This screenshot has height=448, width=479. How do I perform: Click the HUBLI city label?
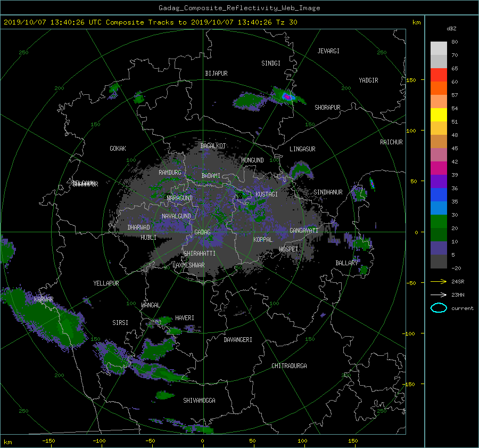(148, 238)
